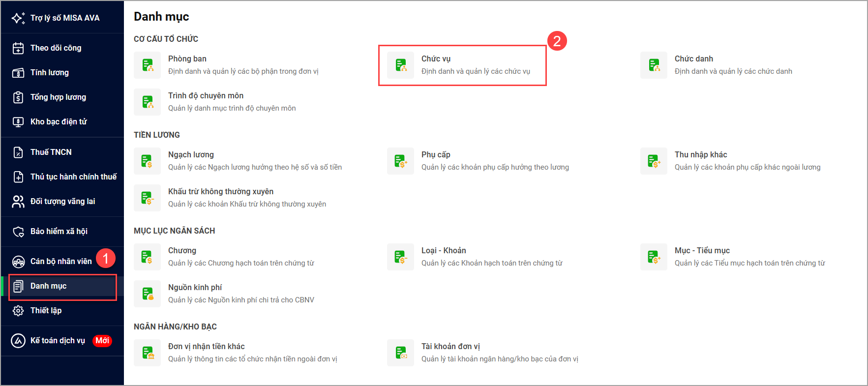Viewport: 868px width, 386px height.
Task: Open Kế toán dịch vụ menu item
Action: (x=58, y=341)
